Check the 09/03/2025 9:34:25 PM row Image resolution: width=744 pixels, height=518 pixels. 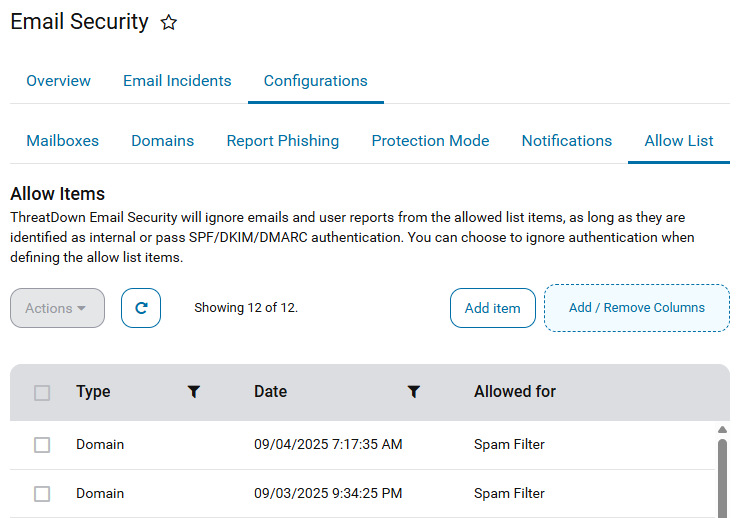tap(42, 494)
